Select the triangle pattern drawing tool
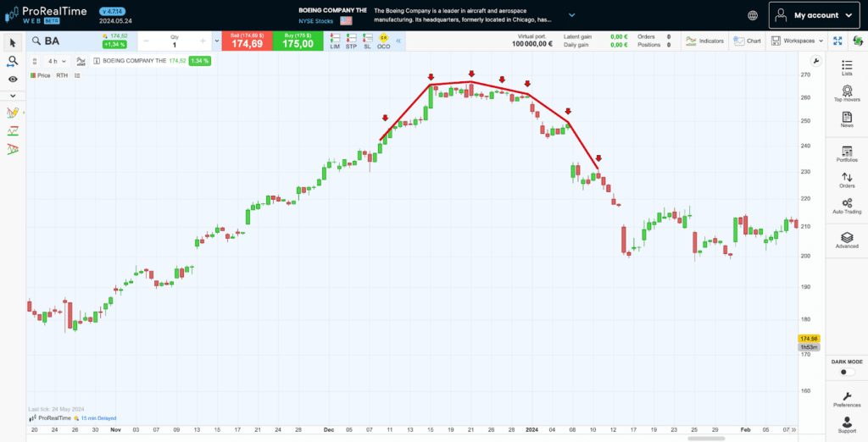Viewport: 868px width, 442px height. (x=13, y=149)
